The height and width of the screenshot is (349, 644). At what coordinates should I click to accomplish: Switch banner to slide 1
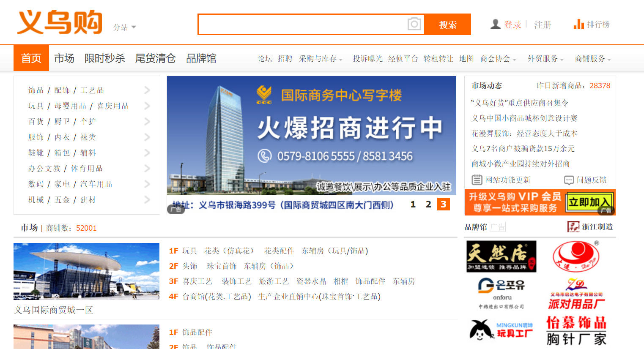(x=413, y=204)
